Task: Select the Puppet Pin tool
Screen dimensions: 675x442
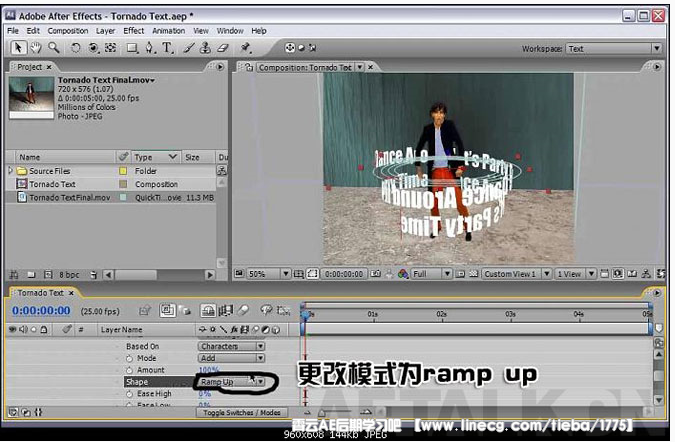Action: 246,47
